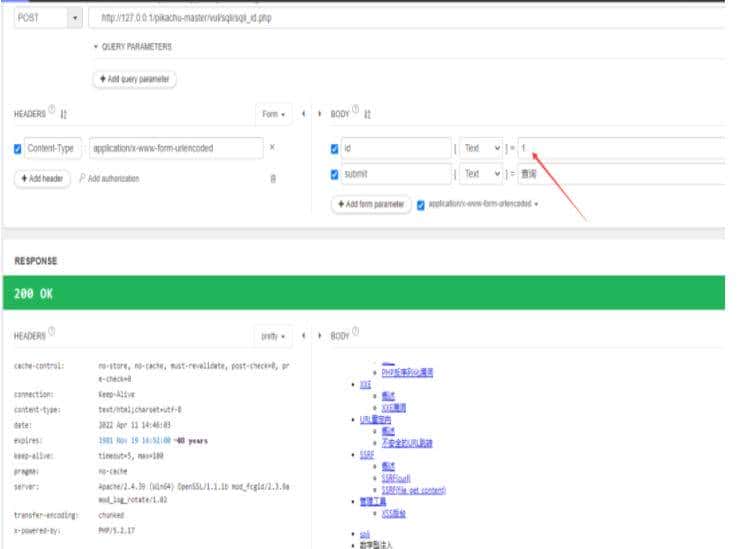Click the Content-Type header name field
Image resolution: width=741 pixels, height=549 pixels.
coord(53,148)
